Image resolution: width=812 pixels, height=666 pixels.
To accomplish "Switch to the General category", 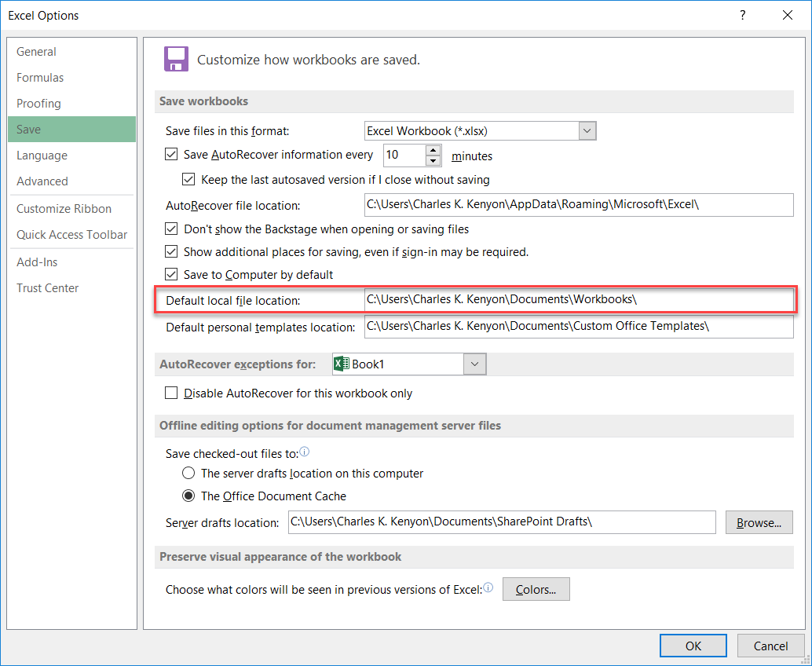I will tap(36, 51).
